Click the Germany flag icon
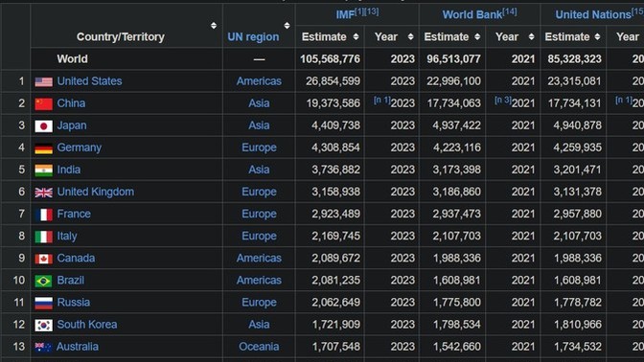 [x=43, y=148]
